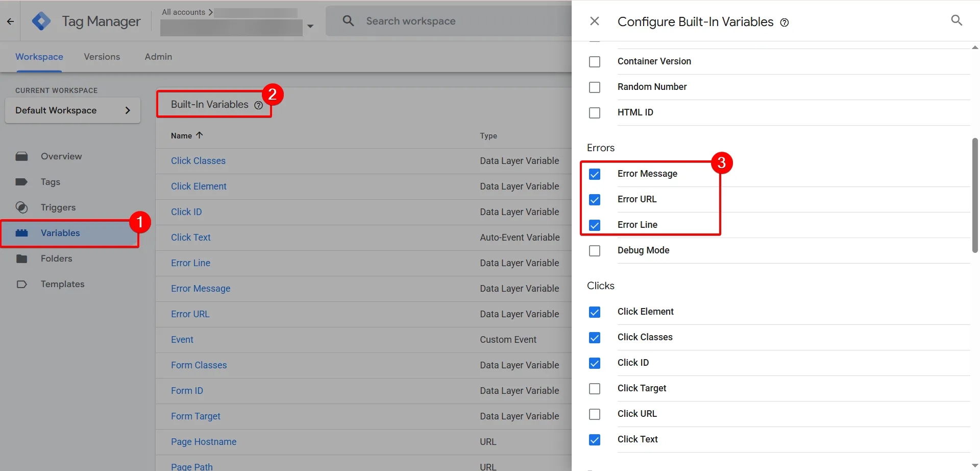This screenshot has height=471, width=980.
Task: Enable the Debug Mode variable
Action: click(x=595, y=251)
